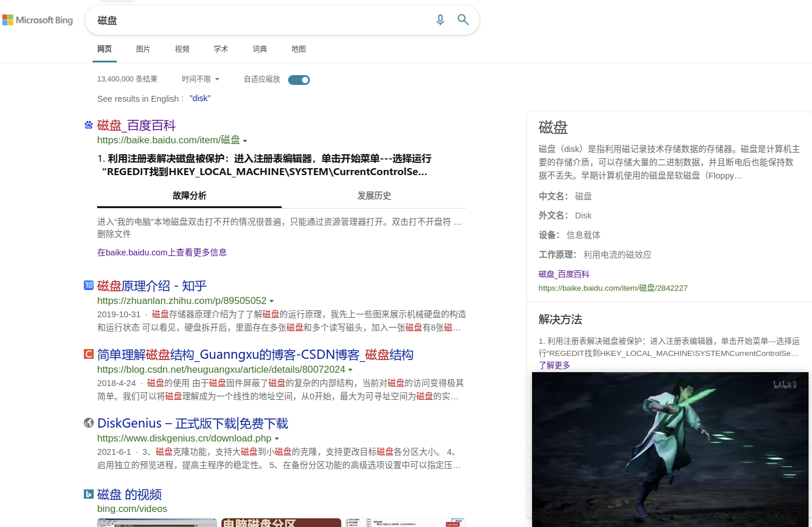Open the 磁盘原理介绍 - 知乎 result link
This screenshot has height=527, width=812.
coord(152,286)
